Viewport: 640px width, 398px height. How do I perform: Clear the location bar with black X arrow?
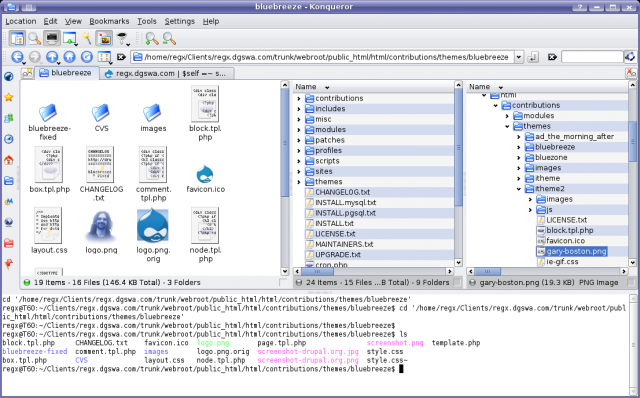(121, 57)
